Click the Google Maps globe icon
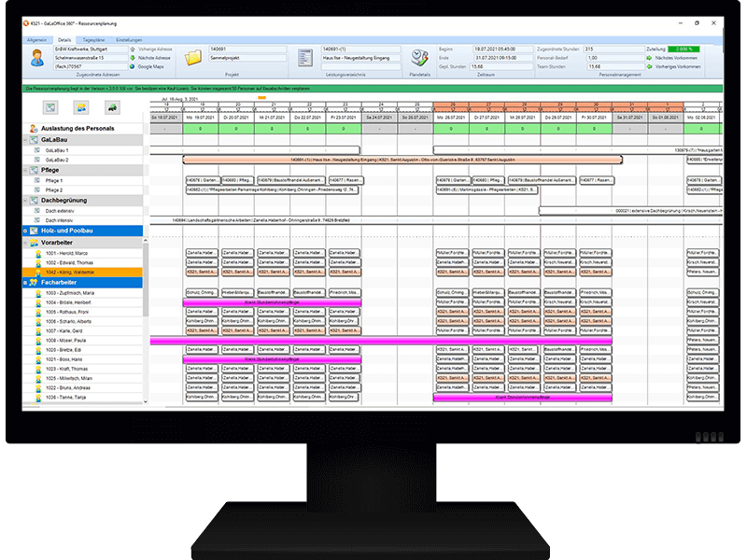 tap(133, 66)
